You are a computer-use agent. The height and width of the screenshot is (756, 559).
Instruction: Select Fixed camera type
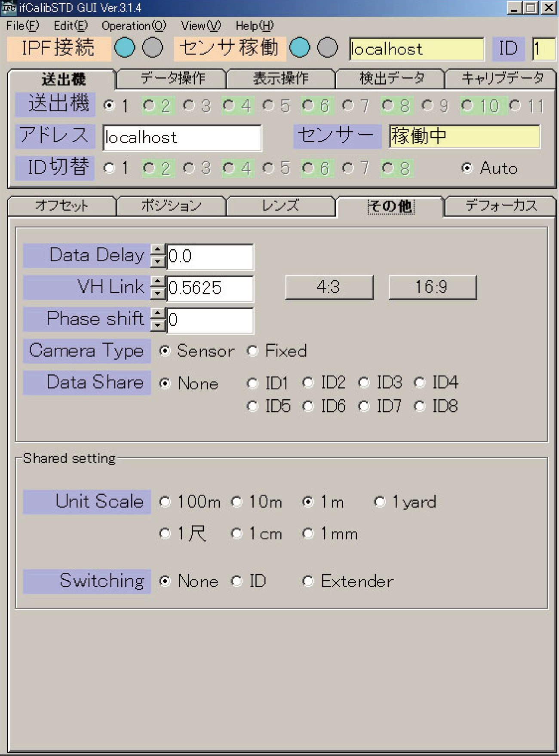tap(252, 351)
